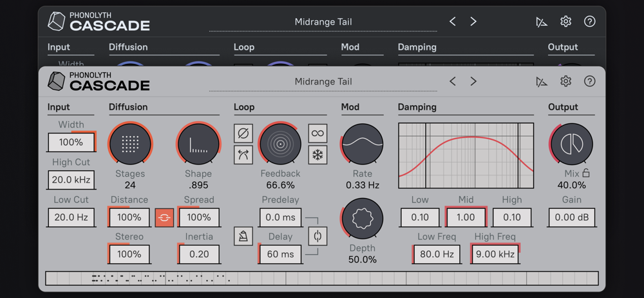Screen dimensions: 644x298
Task: Toggle the snowflake freeze button
Action: point(318,155)
